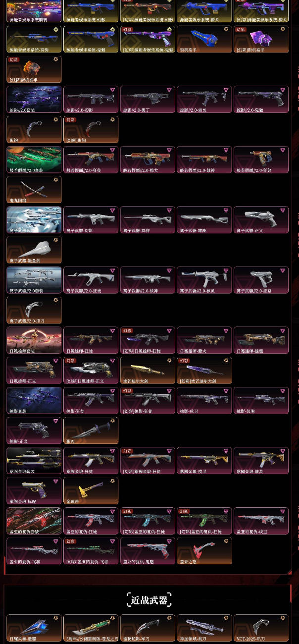Select the 影刀 dagger melee card
299x644 pixels.
click(91, 430)
